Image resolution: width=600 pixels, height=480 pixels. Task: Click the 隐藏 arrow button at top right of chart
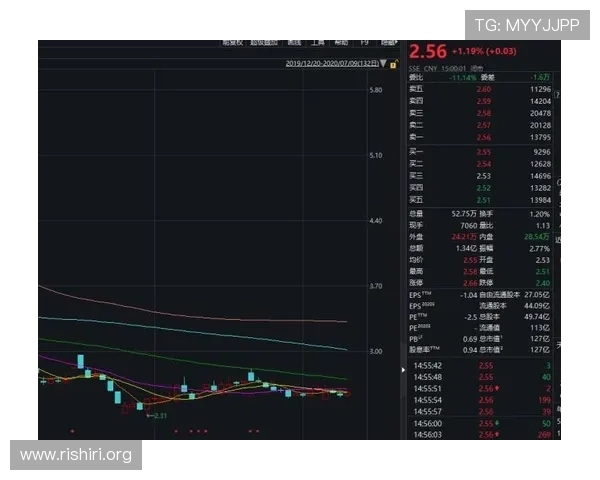(x=389, y=42)
